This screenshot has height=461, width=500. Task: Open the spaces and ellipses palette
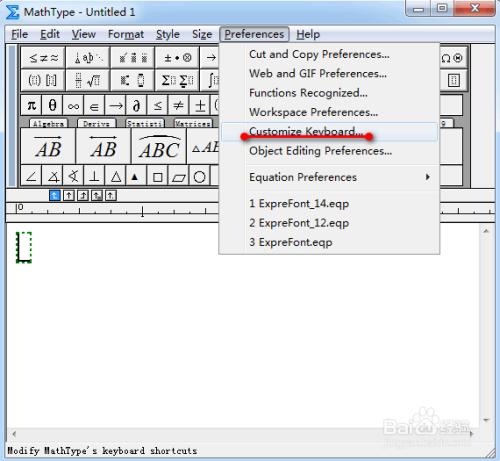(x=88, y=58)
